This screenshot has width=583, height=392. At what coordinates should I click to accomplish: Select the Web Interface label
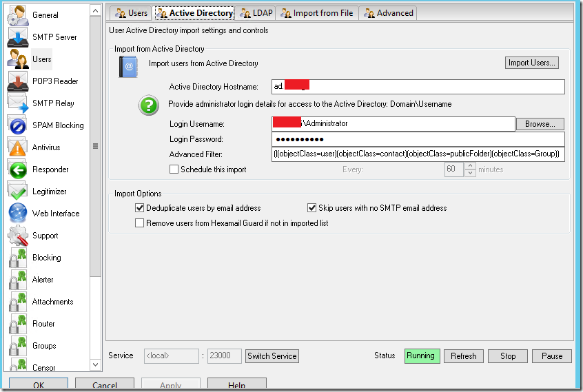(56, 214)
